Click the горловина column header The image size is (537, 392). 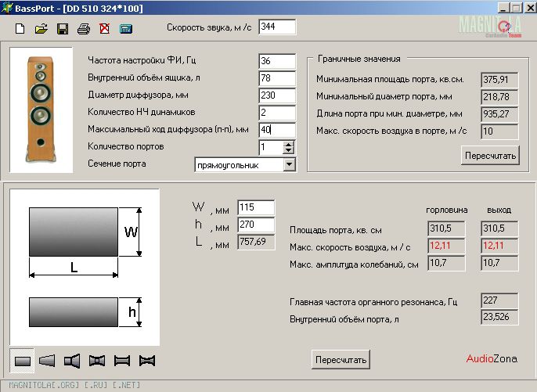pyautogui.click(x=446, y=210)
